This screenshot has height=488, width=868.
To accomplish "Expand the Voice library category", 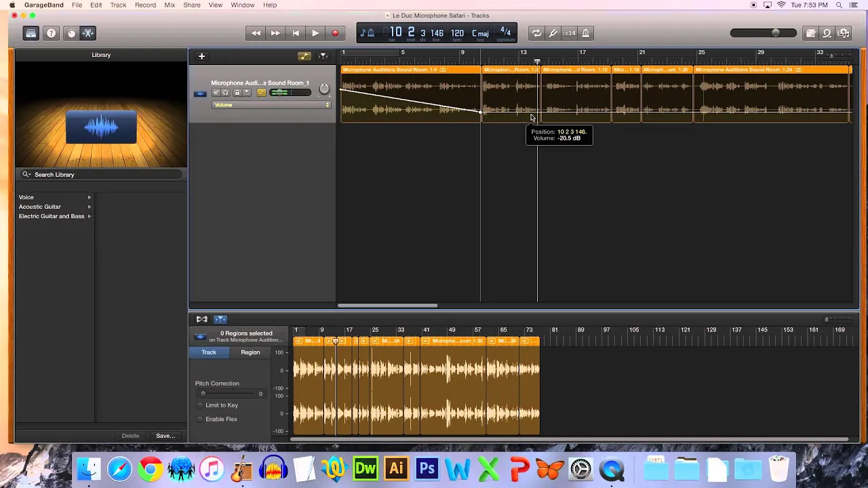I will (x=55, y=197).
